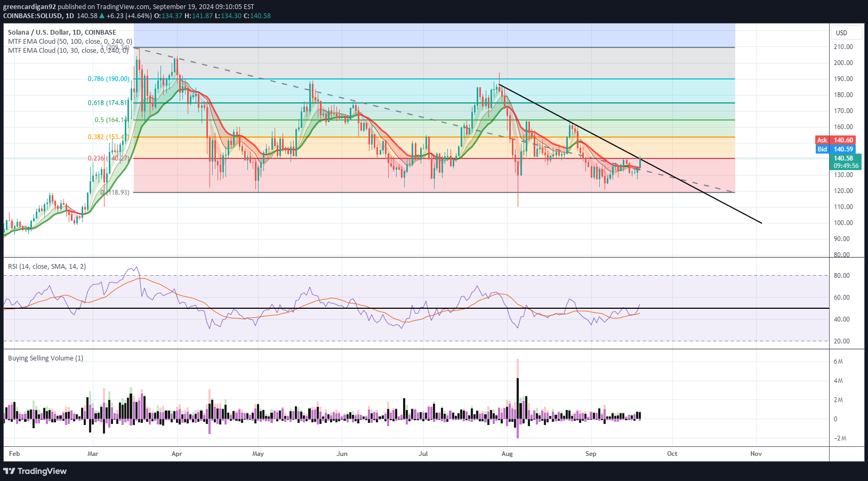This screenshot has height=481, width=868.
Task: Click the 0.236 Fibonacci level label
Action: pyautogui.click(x=108, y=158)
